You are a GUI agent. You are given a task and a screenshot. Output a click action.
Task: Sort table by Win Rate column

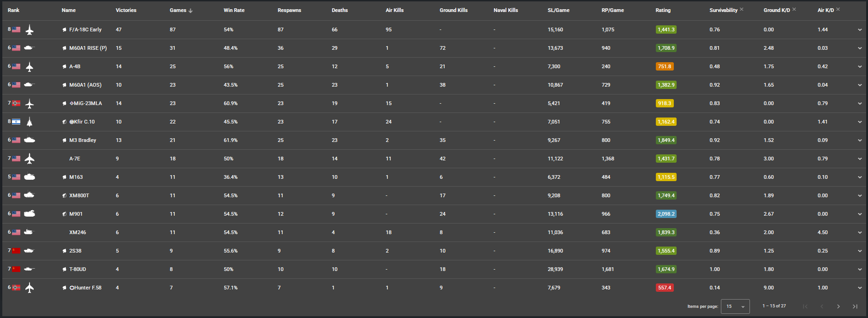point(234,10)
